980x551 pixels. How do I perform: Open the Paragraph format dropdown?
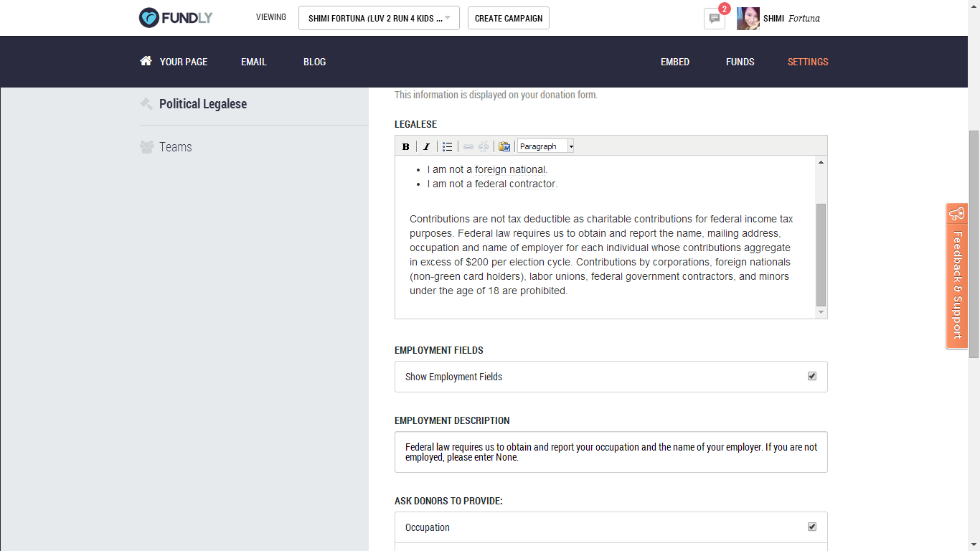pos(546,146)
